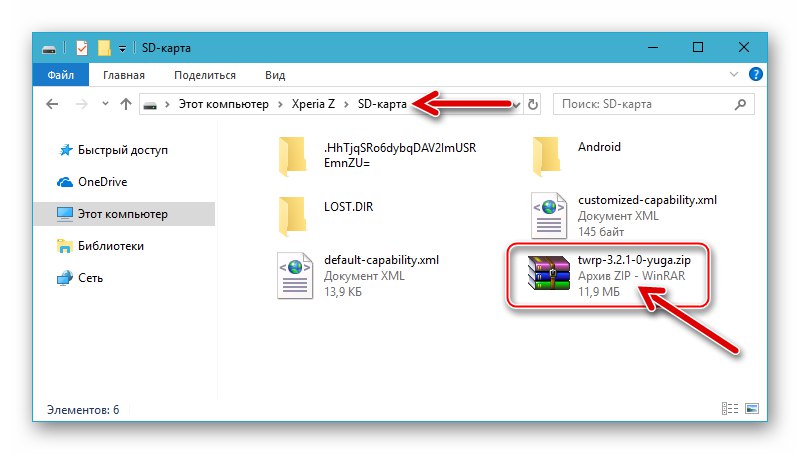Click the magnifier search icon
The width and height of the screenshot is (800, 454).
pos(740,104)
